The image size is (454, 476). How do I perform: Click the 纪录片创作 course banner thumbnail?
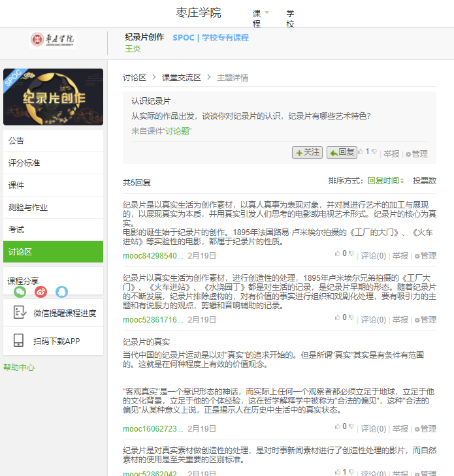53,97
